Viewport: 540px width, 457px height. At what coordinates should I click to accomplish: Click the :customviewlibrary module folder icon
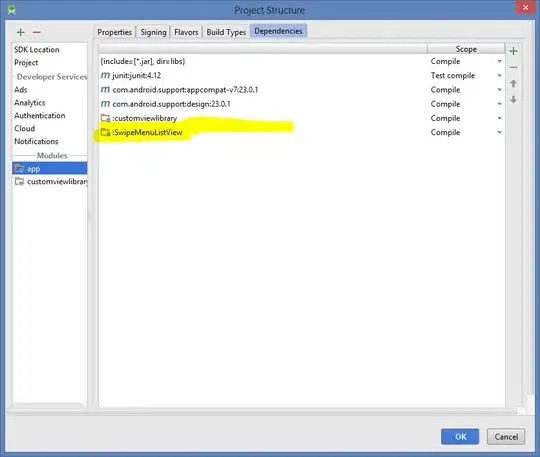click(105, 118)
